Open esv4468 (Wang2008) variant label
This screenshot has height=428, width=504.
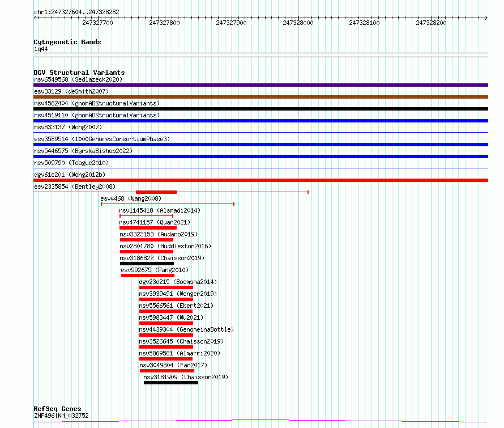coord(131,198)
